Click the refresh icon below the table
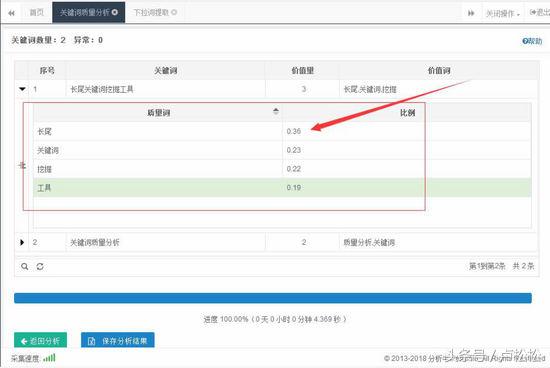Viewport: 550px width, 368px height. point(40,266)
